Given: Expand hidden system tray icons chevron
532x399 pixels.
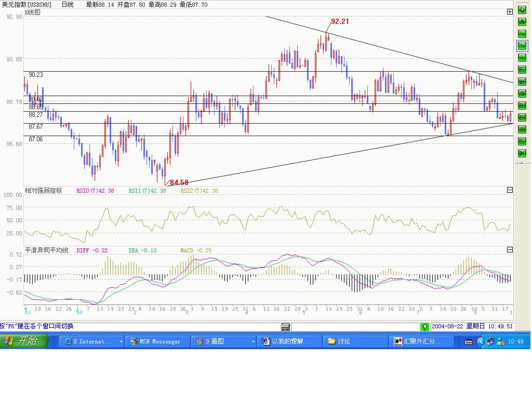Looking at the screenshot, I should tap(481, 341).
